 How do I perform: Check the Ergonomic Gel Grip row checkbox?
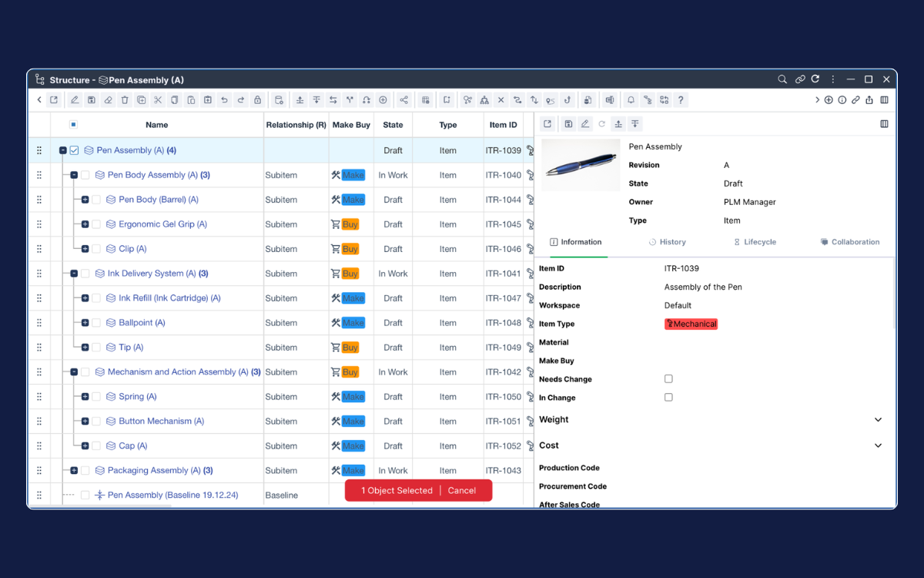[96, 224]
